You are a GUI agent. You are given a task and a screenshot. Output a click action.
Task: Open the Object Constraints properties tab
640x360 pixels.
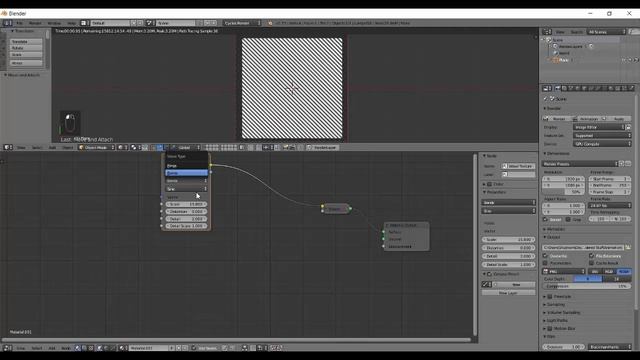pos(591,88)
